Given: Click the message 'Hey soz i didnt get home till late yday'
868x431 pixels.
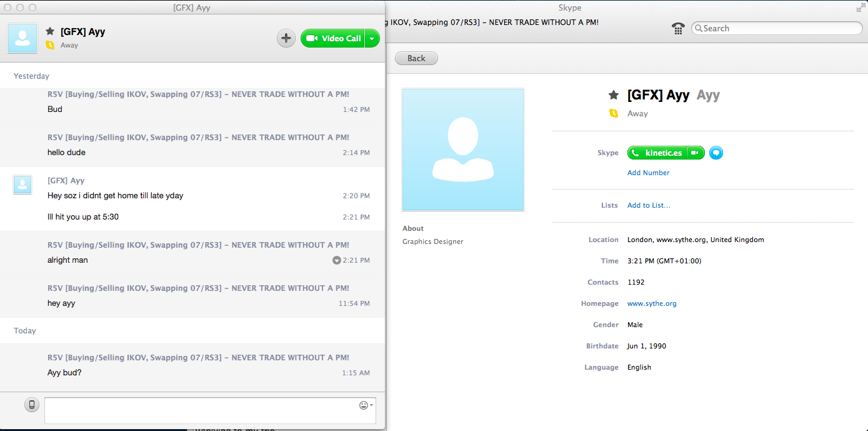Looking at the screenshot, I should coord(115,196).
